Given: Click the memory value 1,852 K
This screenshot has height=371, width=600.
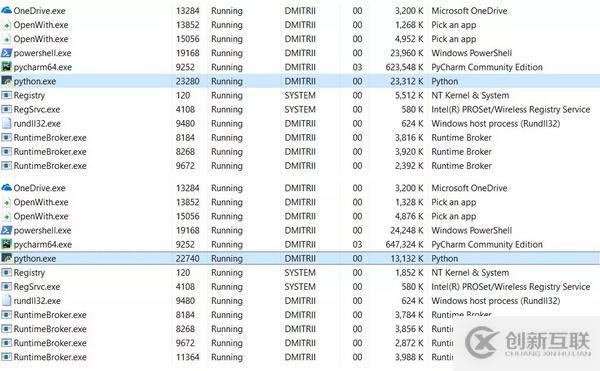Looking at the screenshot, I should (x=409, y=273).
